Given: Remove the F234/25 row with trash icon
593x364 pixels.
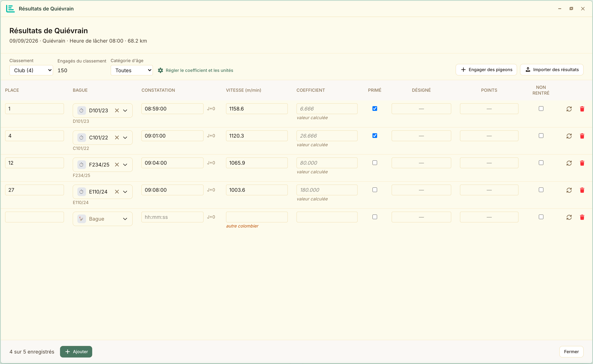Looking at the screenshot, I should pyautogui.click(x=582, y=163).
